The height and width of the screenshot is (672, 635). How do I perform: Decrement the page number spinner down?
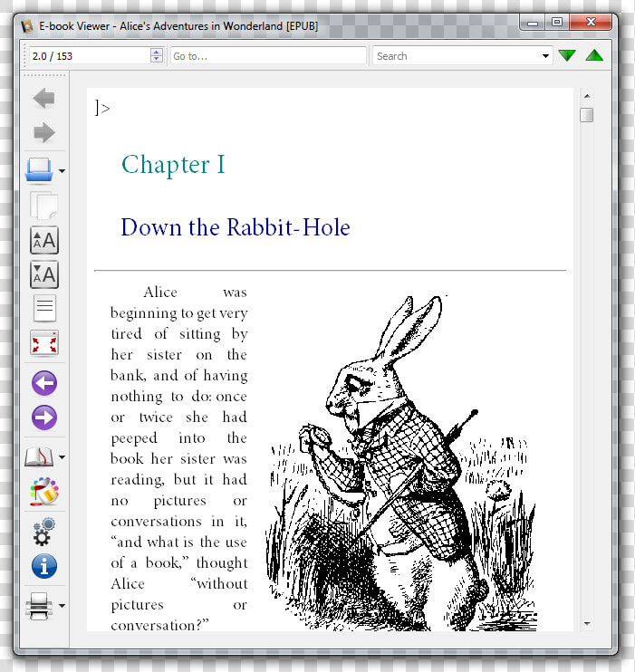(157, 60)
